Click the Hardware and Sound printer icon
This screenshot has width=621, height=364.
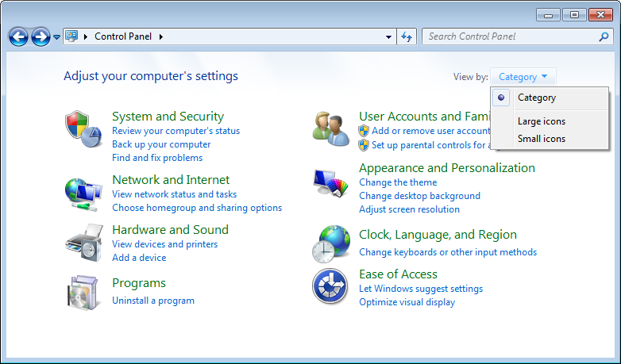coord(84,242)
